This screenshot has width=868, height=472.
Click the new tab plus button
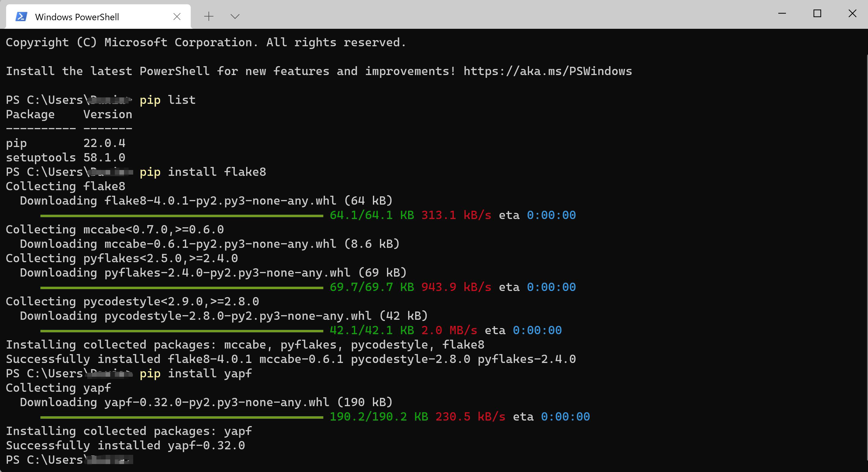point(209,16)
